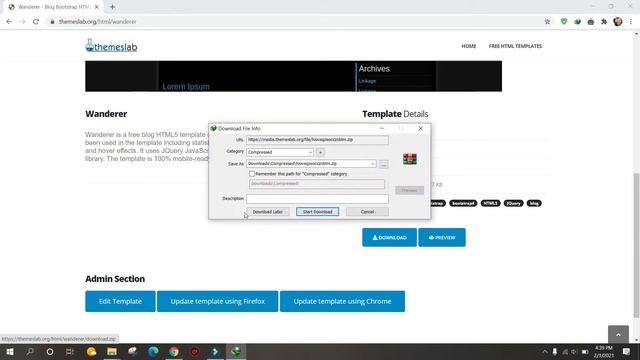
Task: Click the taskbar clock and date
Action: (604, 351)
